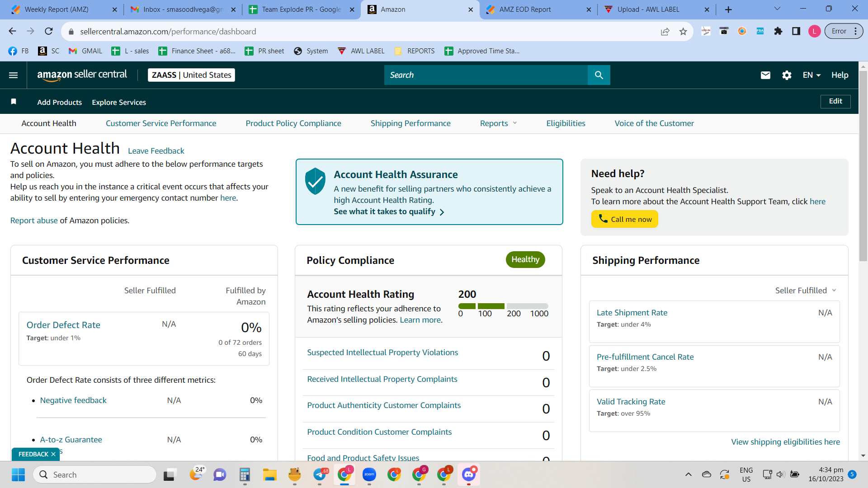Open the Eligibilities tab
This screenshot has height=488, width=868.
(x=566, y=123)
